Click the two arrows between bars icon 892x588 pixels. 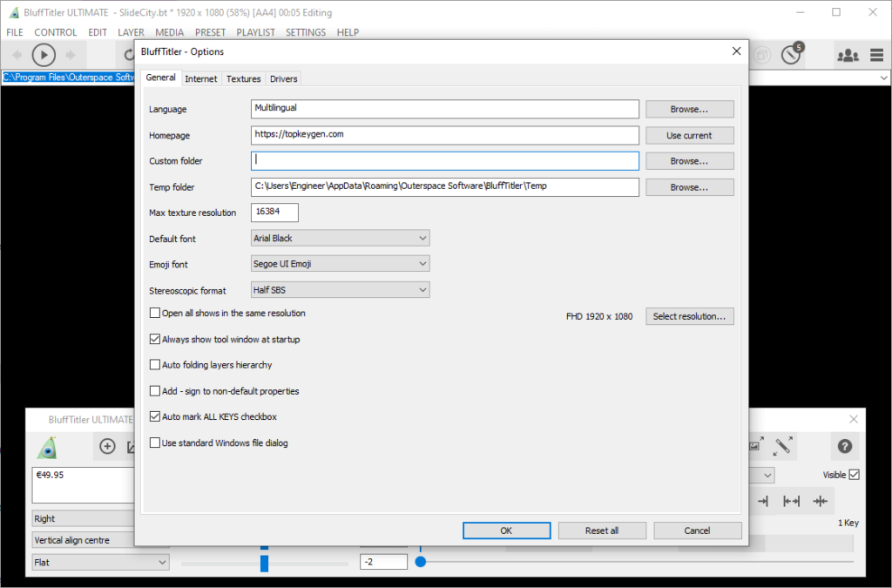coord(791,501)
